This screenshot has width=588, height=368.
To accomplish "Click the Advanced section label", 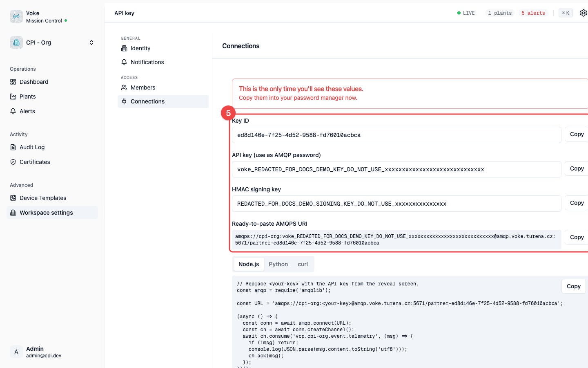I will point(22,185).
